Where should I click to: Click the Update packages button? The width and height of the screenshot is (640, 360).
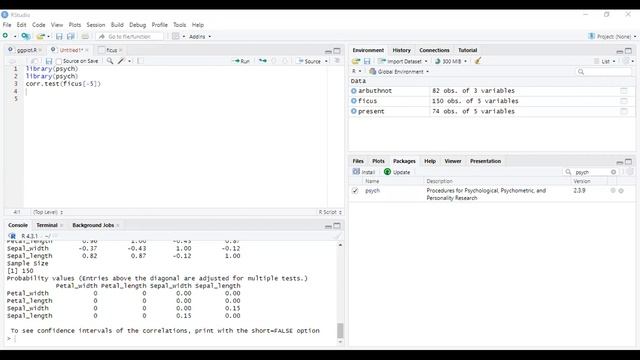pyautogui.click(x=397, y=172)
